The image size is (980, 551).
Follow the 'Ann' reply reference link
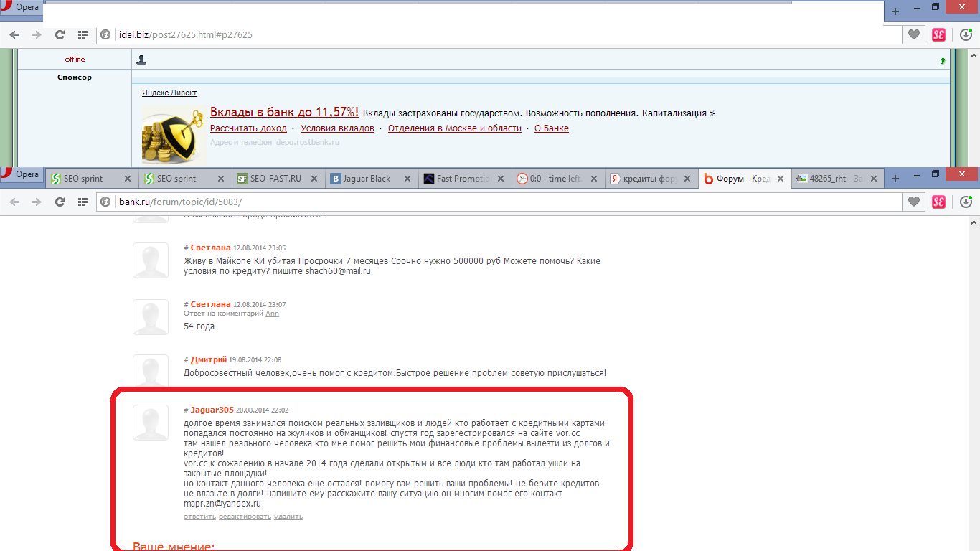click(x=272, y=314)
